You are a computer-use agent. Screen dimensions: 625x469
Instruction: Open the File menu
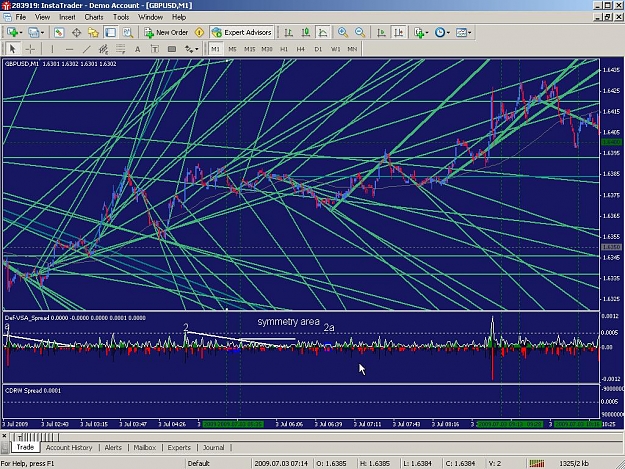(x=21, y=17)
